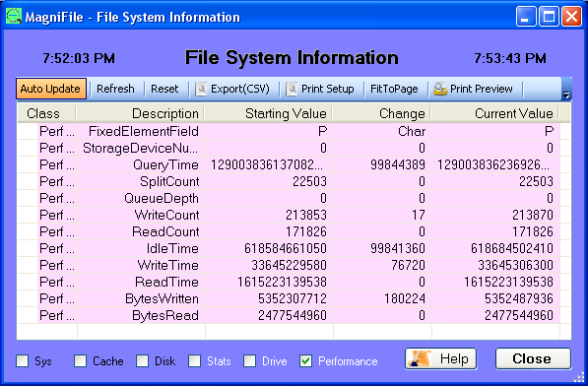This screenshot has width=588, height=386.
Task: Tick the Disk checkbox
Action: click(142, 361)
